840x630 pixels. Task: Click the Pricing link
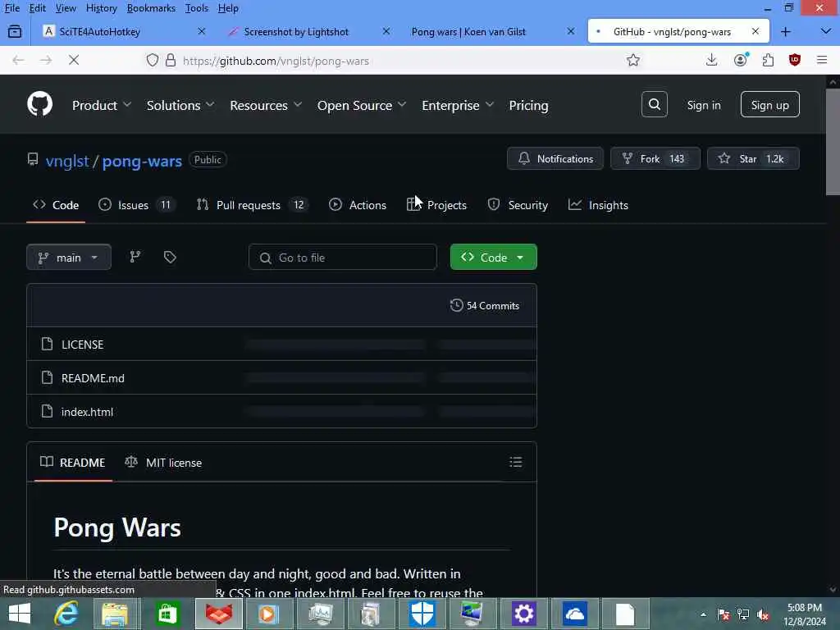[528, 106]
